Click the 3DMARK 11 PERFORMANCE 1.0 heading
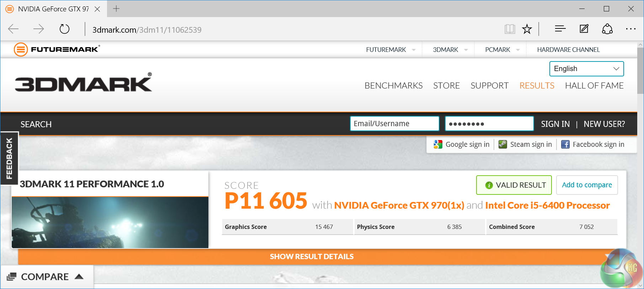Viewport: 644px width, 289px height. (92, 184)
